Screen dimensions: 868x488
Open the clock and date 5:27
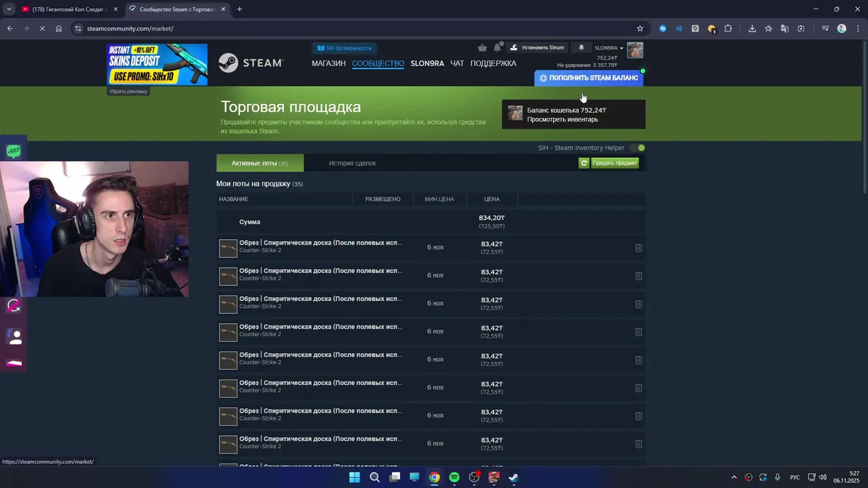pyautogui.click(x=846, y=477)
